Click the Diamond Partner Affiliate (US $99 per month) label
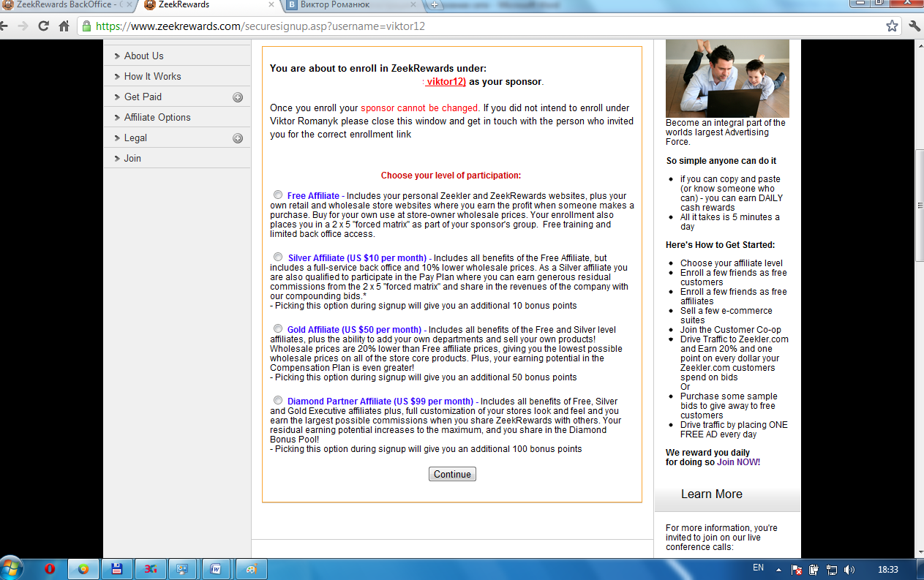The image size is (924, 580). [x=380, y=402]
